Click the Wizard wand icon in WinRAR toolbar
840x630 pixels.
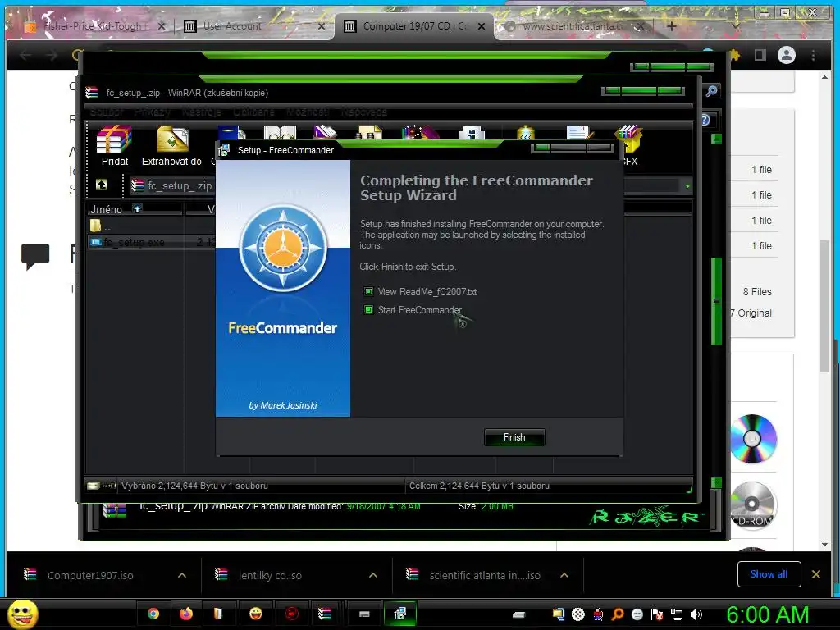pos(421,132)
